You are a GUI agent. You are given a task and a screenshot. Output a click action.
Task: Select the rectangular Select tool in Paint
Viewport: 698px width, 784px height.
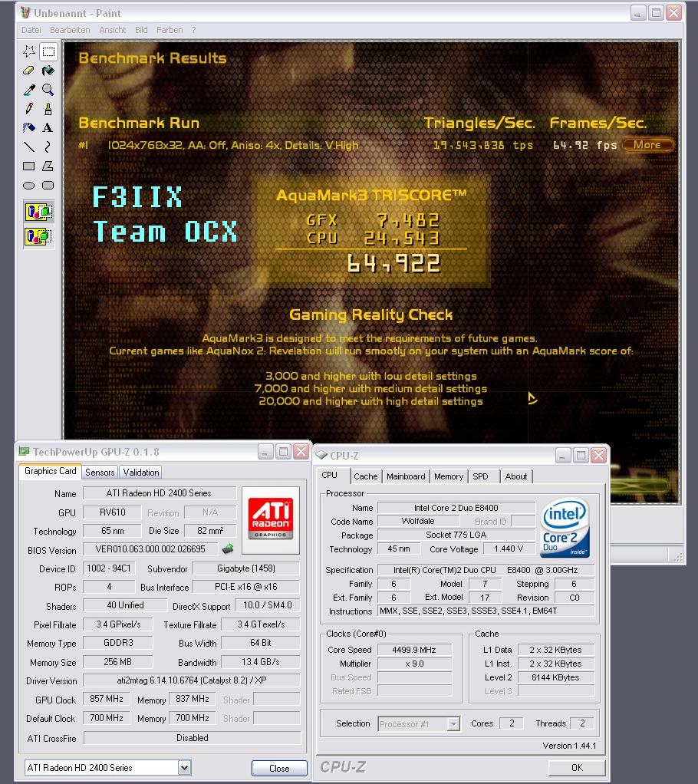[x=48, y=51]
